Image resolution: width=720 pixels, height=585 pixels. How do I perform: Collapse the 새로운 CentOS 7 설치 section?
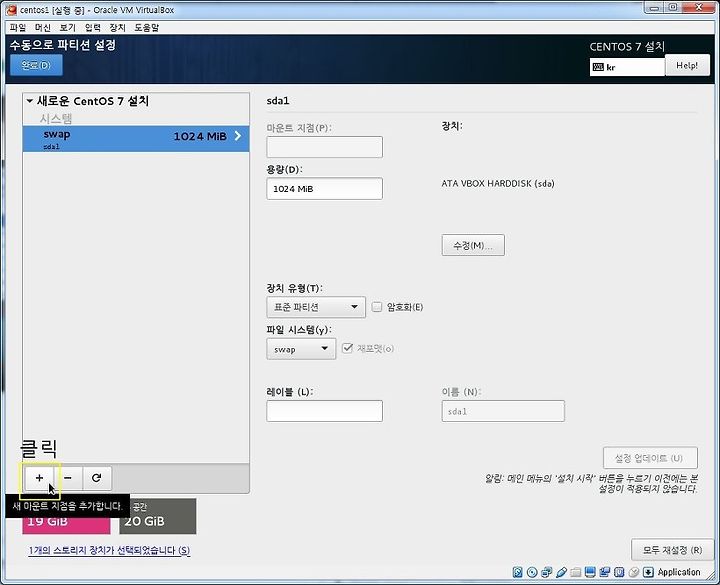[29, 101]
